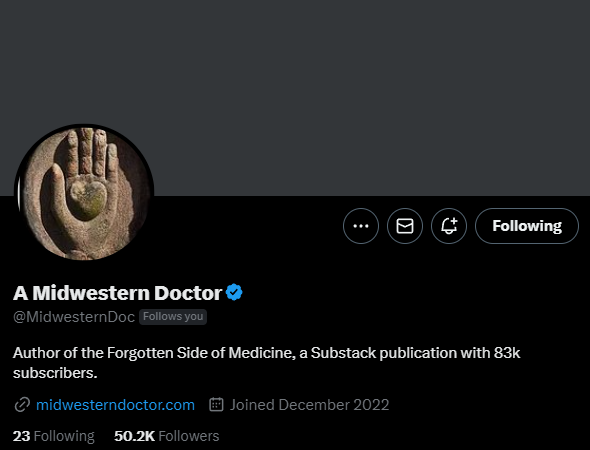The width and height of the screenshot is (590, 450).
Task: Open the stone hand profile picture
Action: [x=84, y=193]
